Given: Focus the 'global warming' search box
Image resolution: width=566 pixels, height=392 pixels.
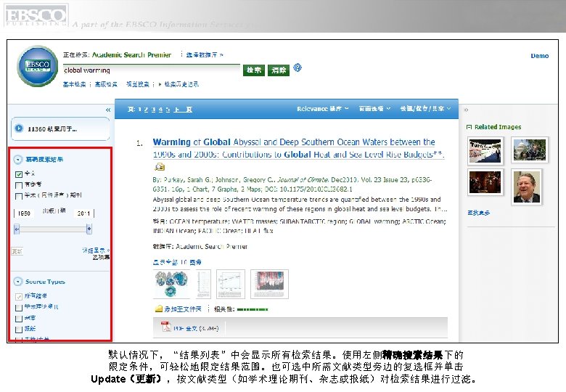Looking at the screenshot, I should click(151, 70).
